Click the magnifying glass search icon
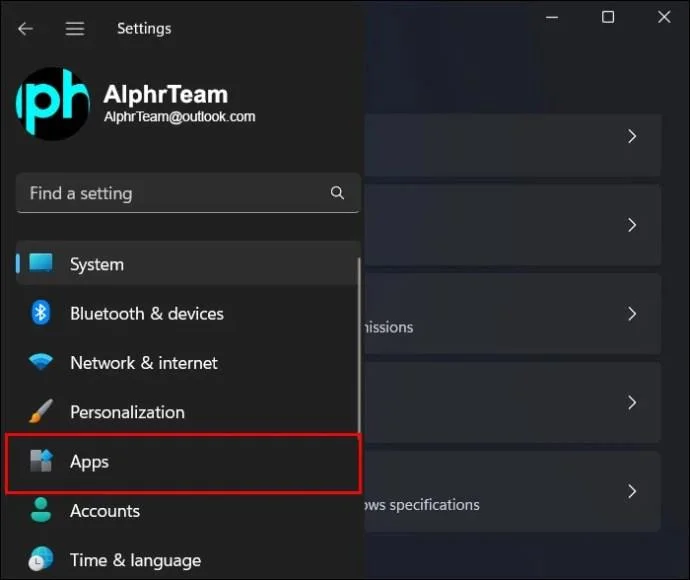690x580 pixels. point(337,193)
